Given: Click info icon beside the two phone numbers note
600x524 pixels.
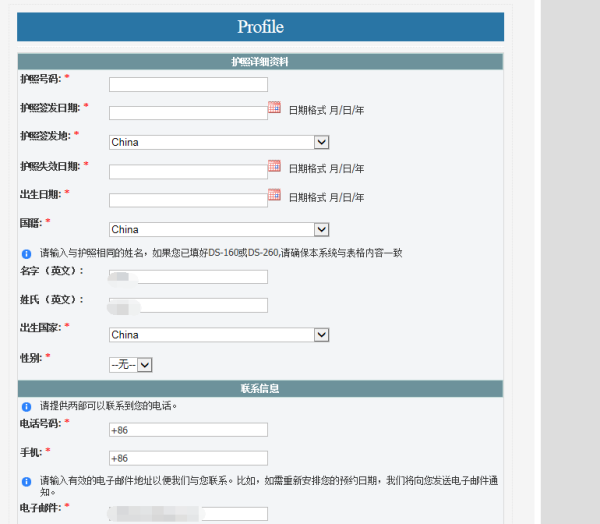Looking at the screenshot, I should (26, 407).
